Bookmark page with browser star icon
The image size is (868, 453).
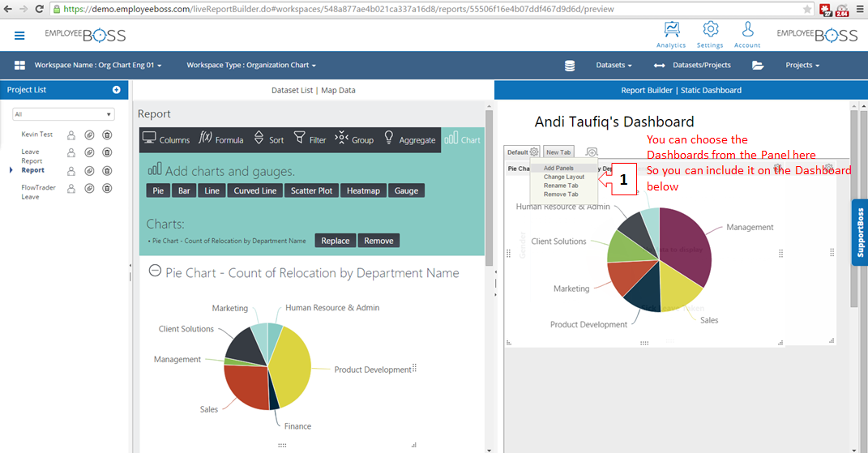coord(807,9)
